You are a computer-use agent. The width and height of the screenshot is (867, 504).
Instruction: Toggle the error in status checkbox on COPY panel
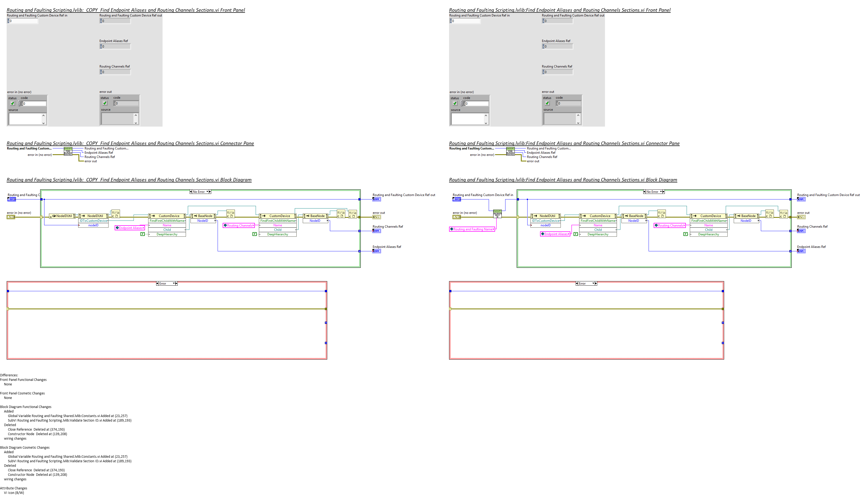11,103
